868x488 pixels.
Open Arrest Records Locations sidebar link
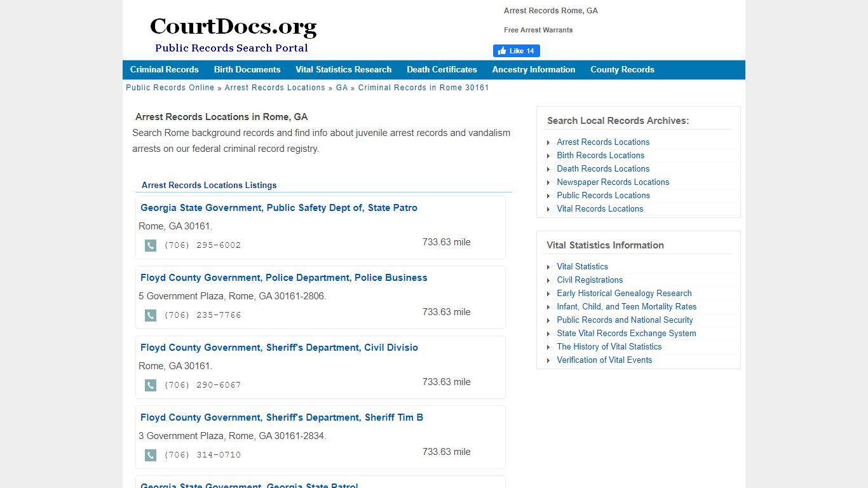pos(603,142)
